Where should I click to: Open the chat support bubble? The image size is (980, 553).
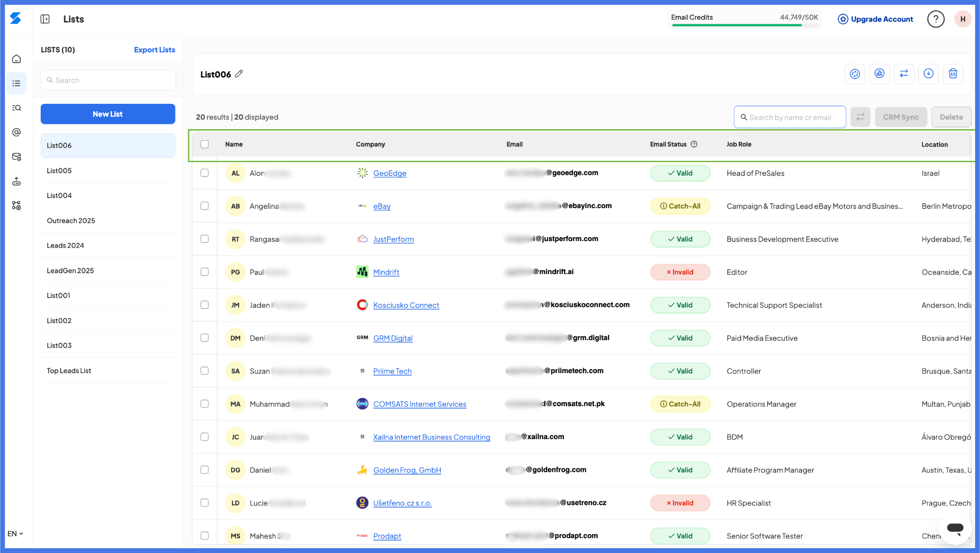pyautogui.click(x=955, y=529)
